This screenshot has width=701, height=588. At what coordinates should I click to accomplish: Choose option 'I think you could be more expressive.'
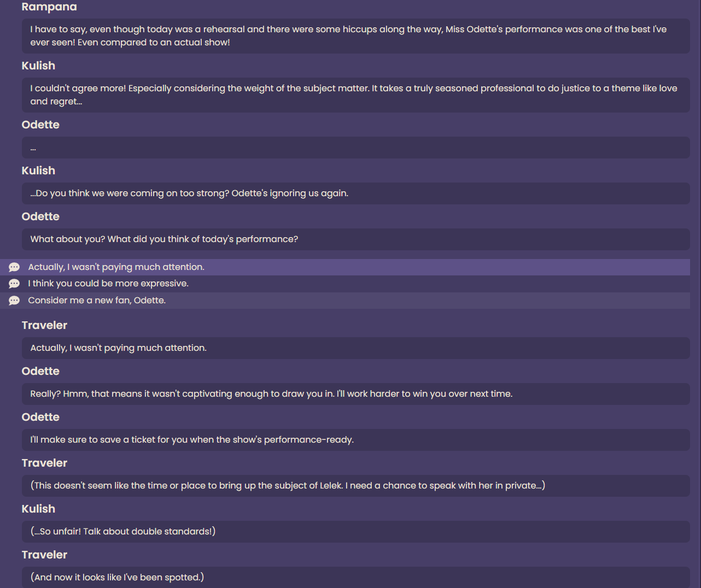[345, 284]
